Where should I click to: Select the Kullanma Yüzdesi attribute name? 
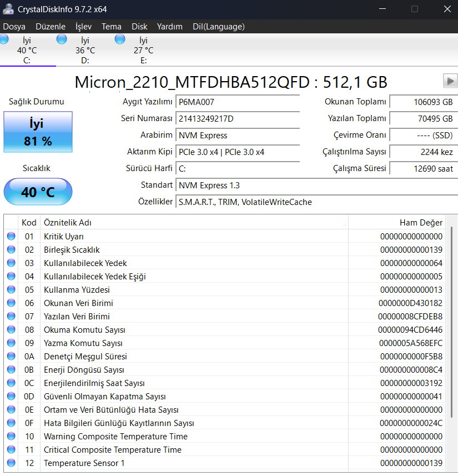[77, 290]
